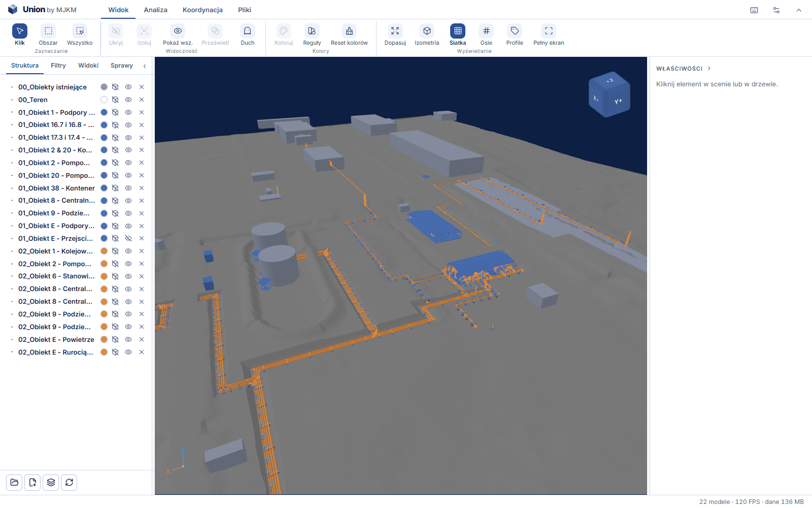This screenshot has height=508, width=812.
Task: Expand the 00_Obiekty istniejące tree node
Action: pyautogui.click(x=12, y=87)
